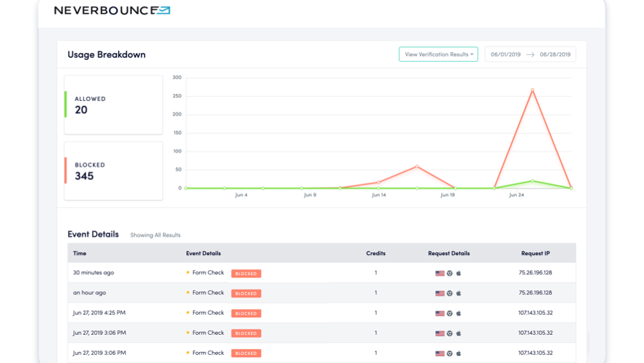Click the highest red peak point on the chart
The image size is (644, 363).
532,90
